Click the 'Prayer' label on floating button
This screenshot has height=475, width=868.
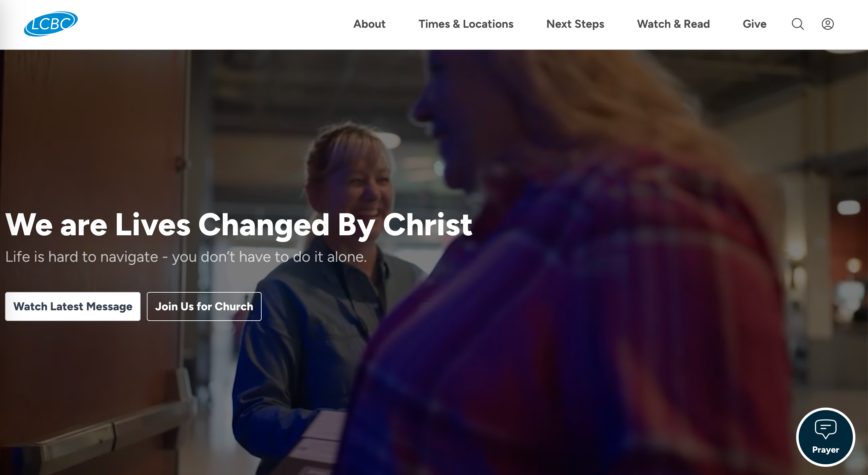825,450
